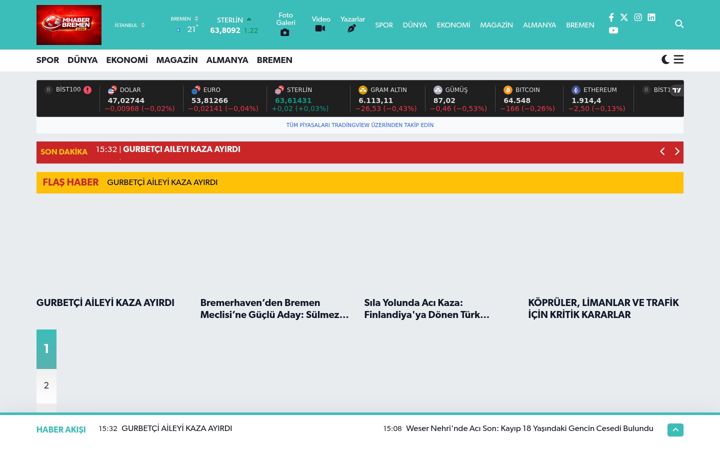Visit the Instagram icon
The width and height of the screenshot is (720, 450).
coord(638,17)
